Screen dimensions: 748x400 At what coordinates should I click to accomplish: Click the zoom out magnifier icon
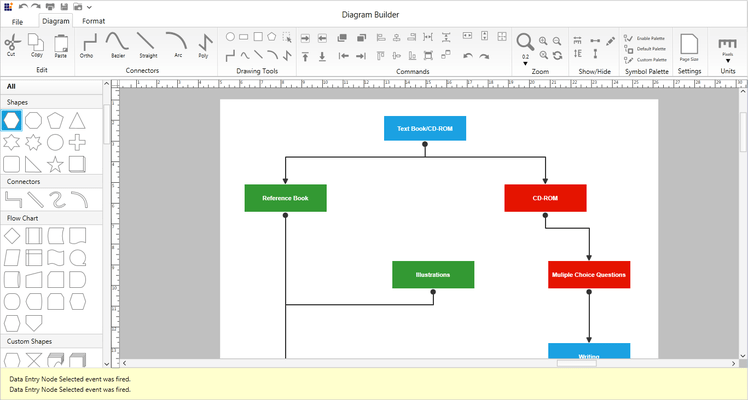[557, 41]
